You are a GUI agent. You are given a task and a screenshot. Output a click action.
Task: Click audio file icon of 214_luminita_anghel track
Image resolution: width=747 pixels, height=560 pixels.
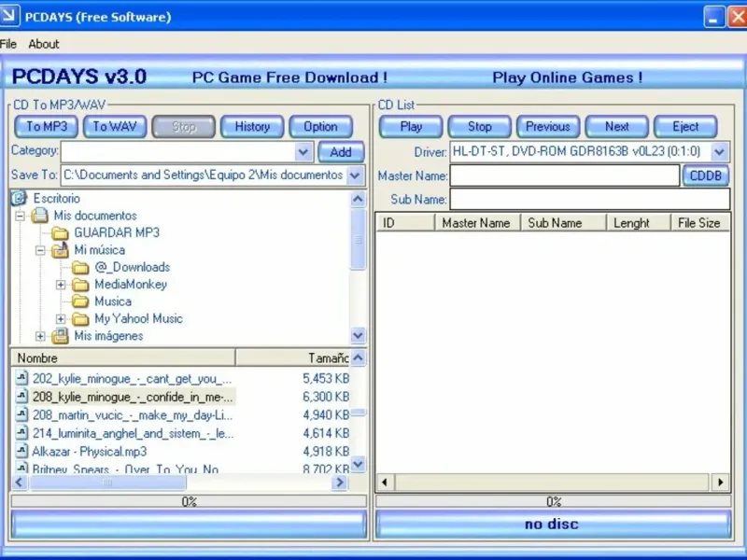(21, 433)
